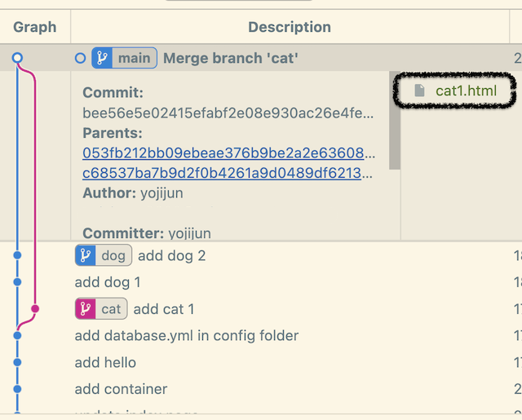Click the dog branch icon badge
Screen dimensions: 522x420
[86, 255]
